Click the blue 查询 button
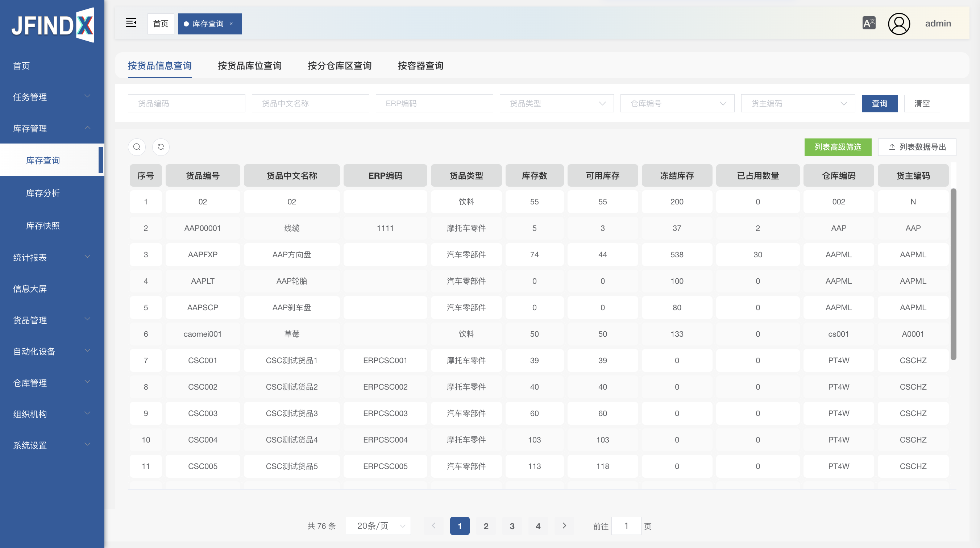This screenshot has height=548, width=980. click(x=879, y=103)
